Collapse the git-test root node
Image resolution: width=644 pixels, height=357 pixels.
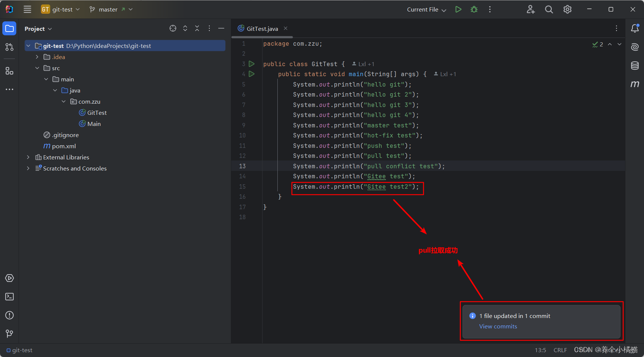click(28, 46)
